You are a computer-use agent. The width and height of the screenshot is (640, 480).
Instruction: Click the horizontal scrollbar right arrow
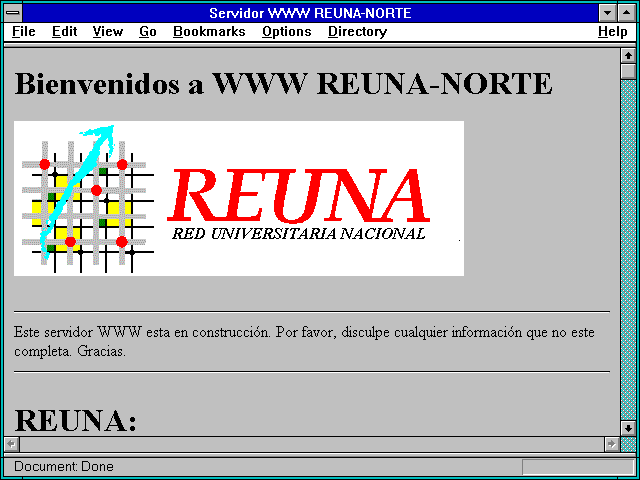tap(611, 444)
